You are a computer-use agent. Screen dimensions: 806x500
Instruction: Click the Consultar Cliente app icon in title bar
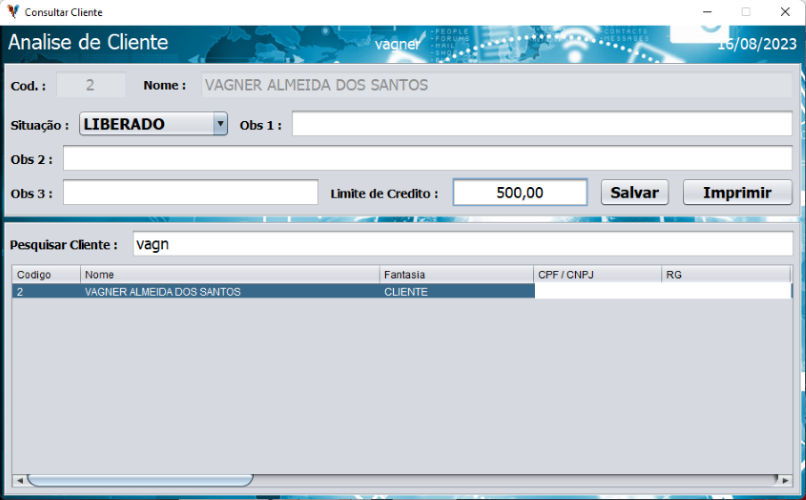(12, 12)
